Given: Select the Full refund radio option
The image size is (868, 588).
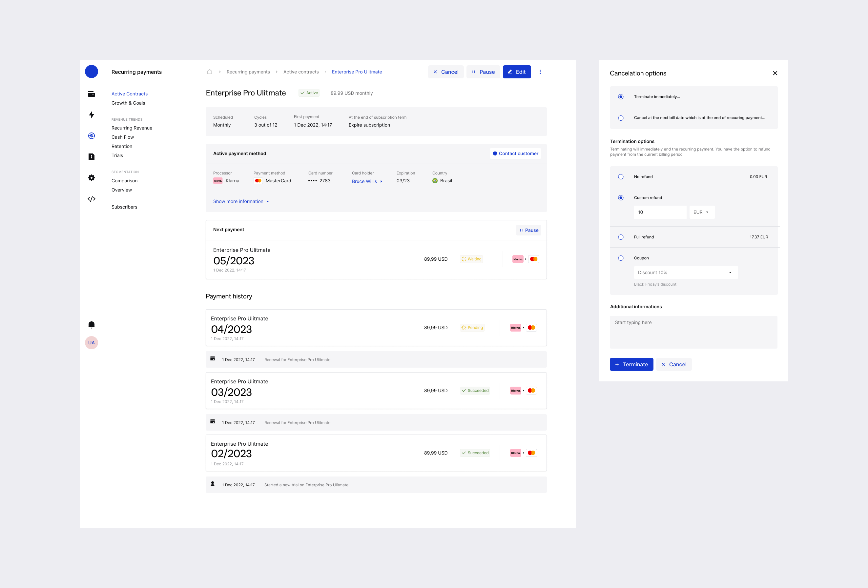Looking at the screenshot, I should [x=620, y=237].
